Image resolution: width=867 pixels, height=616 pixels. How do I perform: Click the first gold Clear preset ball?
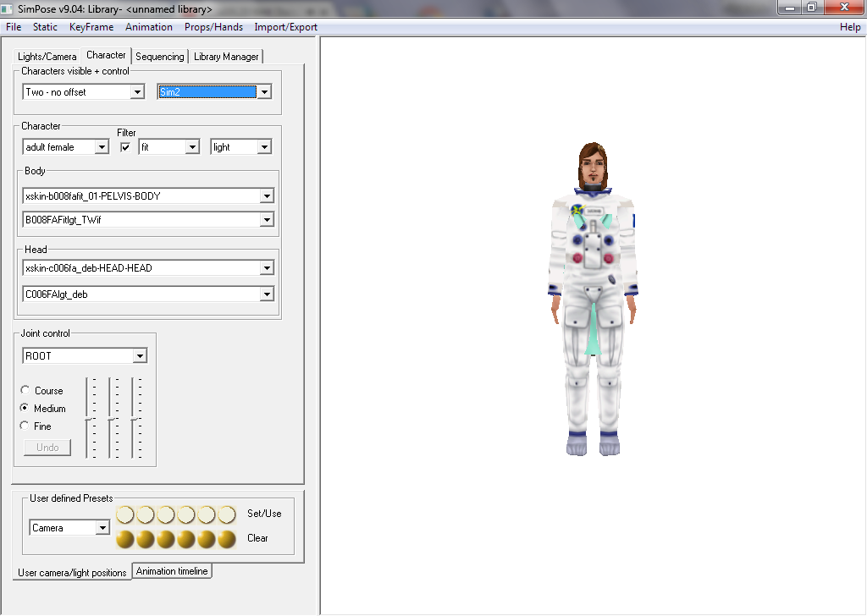coord(125,539)
